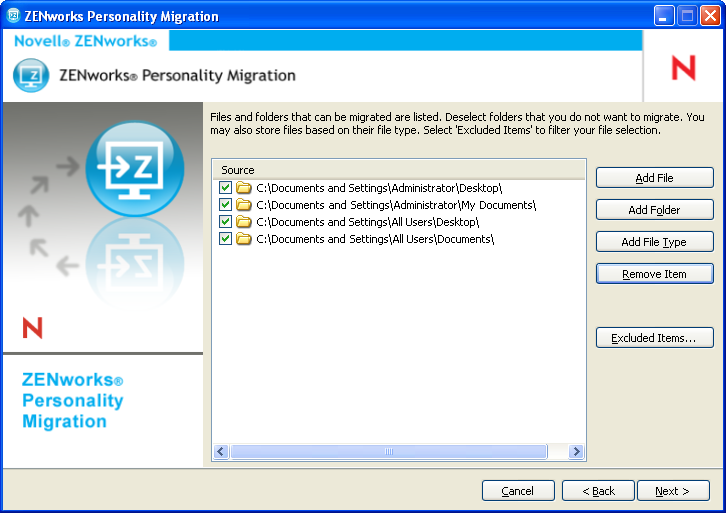Click the Source column header
Screen dimensions: 726x513
point(399,170)
